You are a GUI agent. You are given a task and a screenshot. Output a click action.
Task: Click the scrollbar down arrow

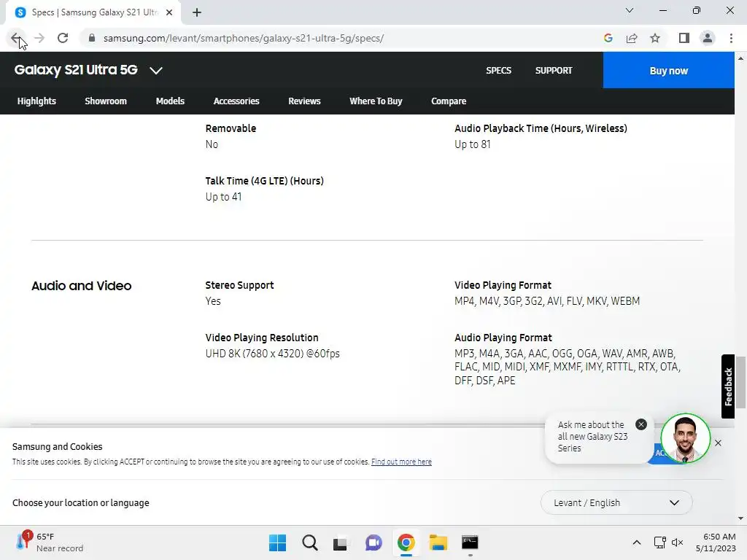coord(740,518)
